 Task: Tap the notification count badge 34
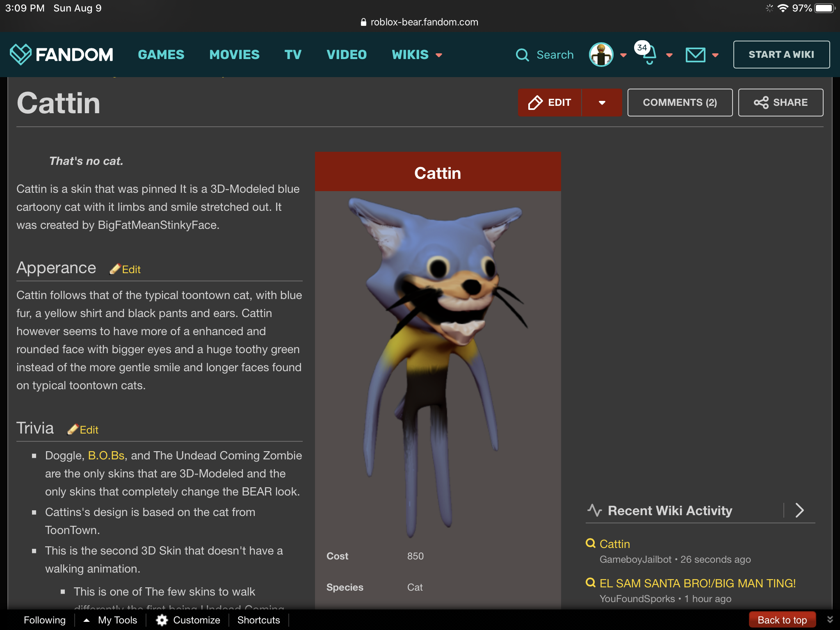642,48
